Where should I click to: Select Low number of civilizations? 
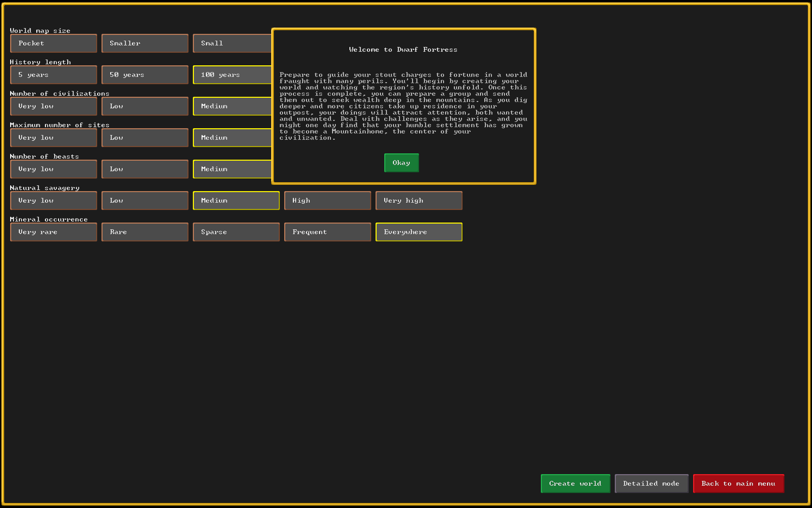145,106
